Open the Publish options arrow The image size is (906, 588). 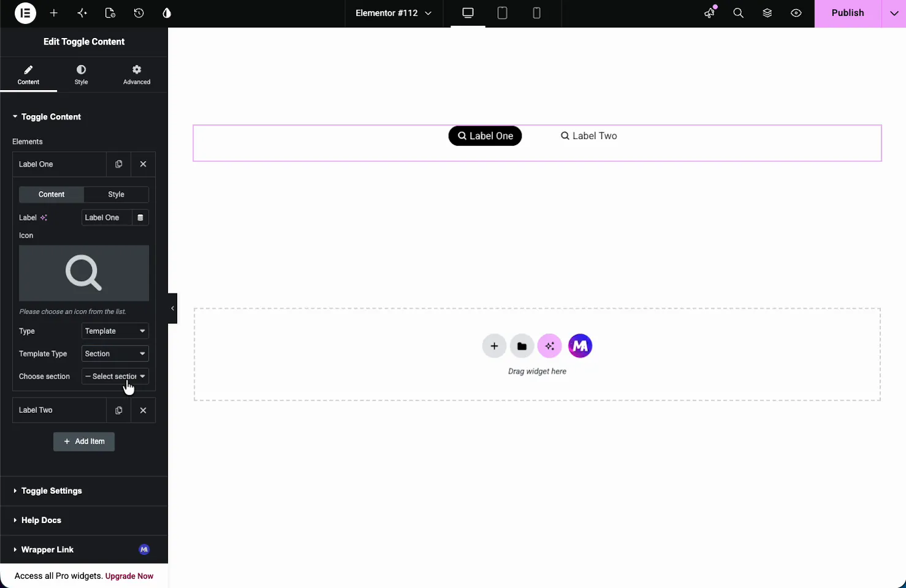click(894, 13)
